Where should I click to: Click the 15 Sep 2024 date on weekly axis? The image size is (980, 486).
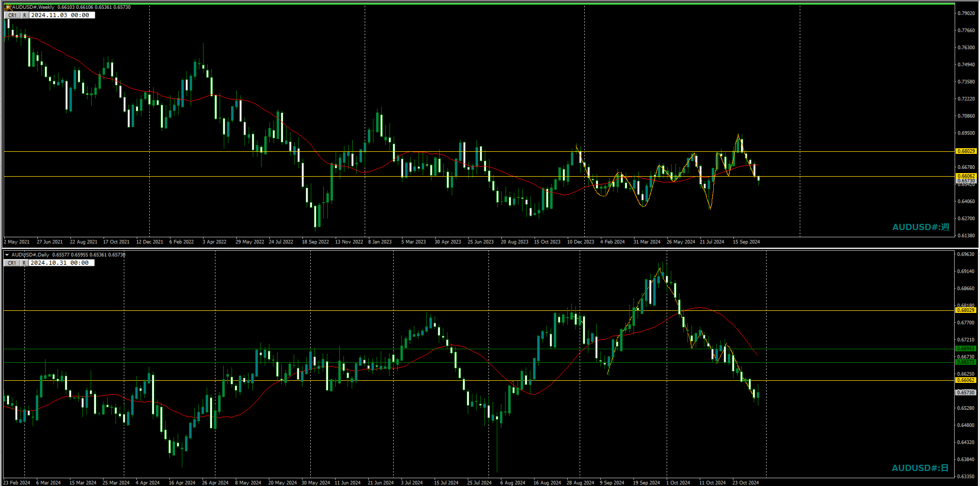tap(746, 242)
